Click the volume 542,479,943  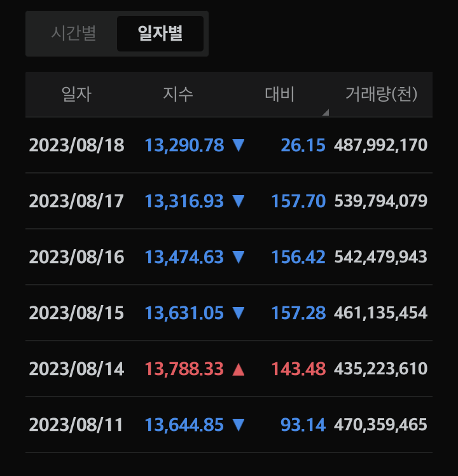tap(381, 257)
